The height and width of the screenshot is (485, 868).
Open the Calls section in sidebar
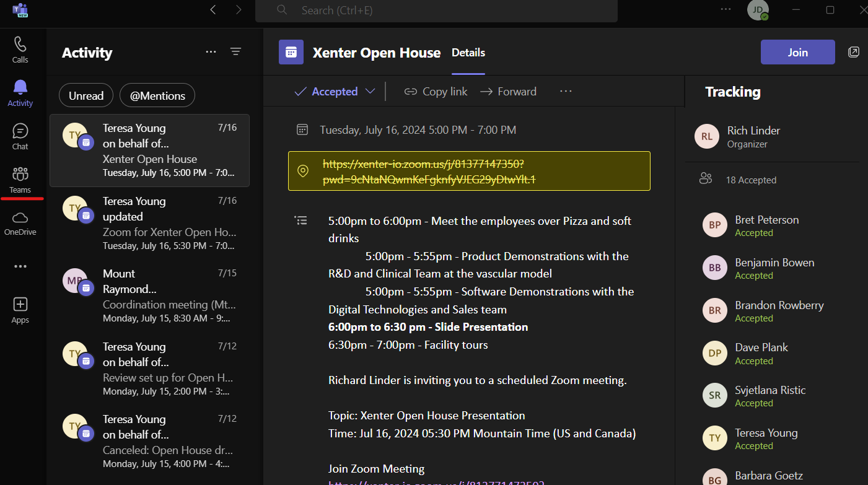point(20,50)
